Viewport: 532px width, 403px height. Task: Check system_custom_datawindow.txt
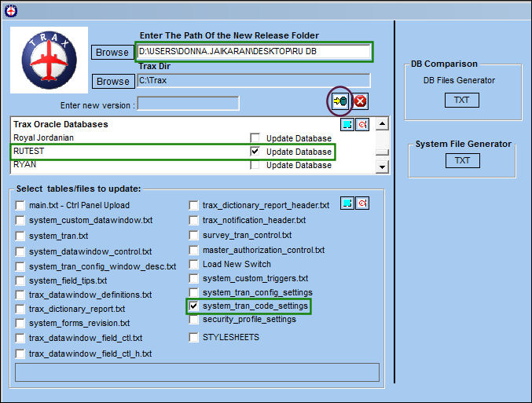pyautogui.click(x=20, y=221)
